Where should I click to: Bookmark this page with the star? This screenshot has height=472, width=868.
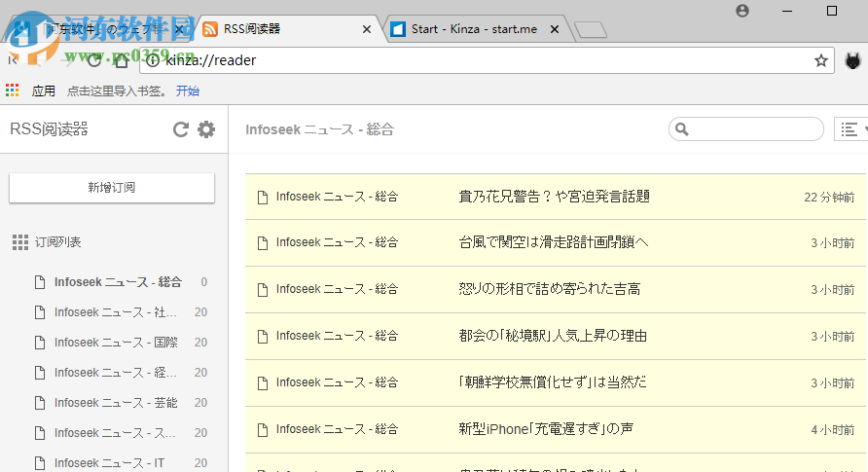point(821,60)
